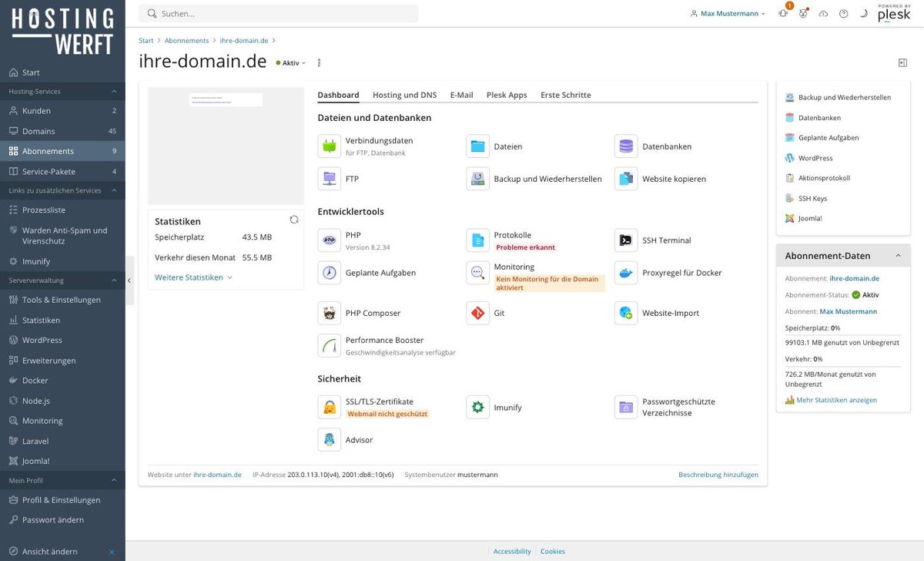Switch to the Erste Schritte tab
924x561 pixels.
coord(566,95)
